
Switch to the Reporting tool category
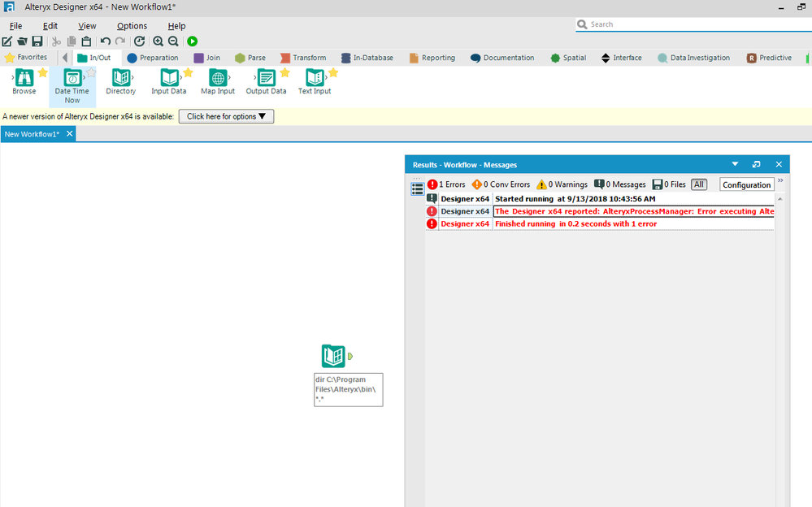(432, 58)
